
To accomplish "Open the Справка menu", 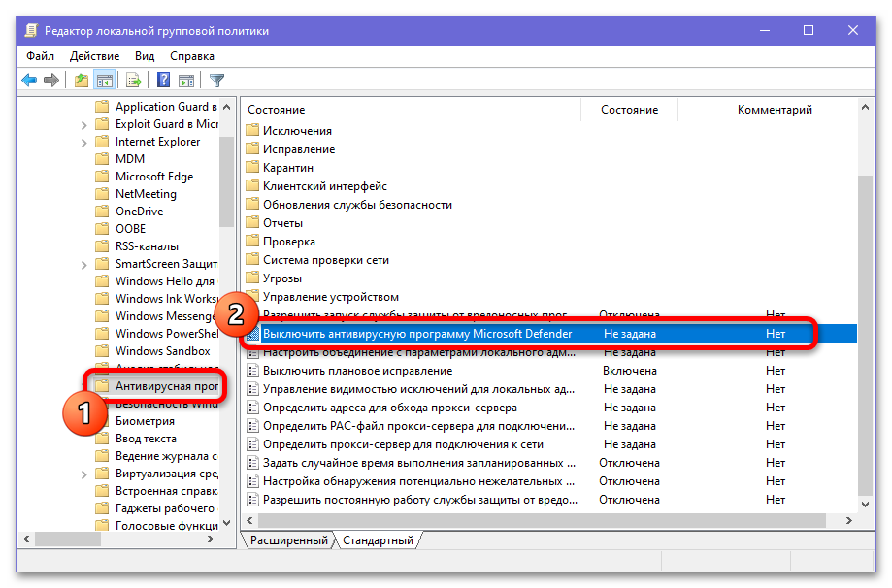I will point(192,56).
